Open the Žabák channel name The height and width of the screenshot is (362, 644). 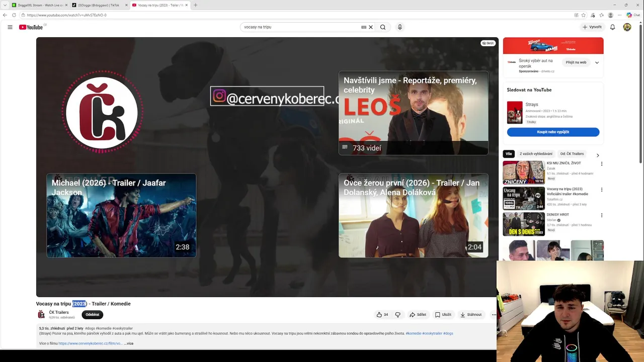point(551,168)
